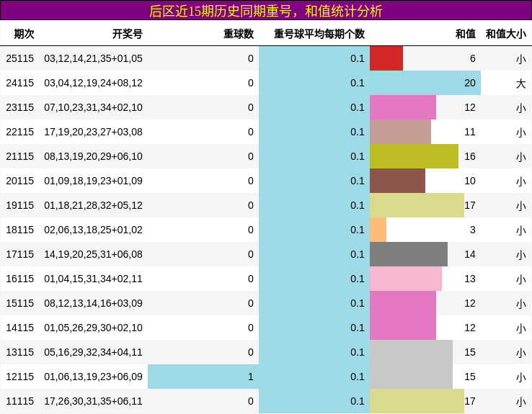Click the light pink bar for 16115
Screen dimensions: 532x414
(x=406, y=279)
